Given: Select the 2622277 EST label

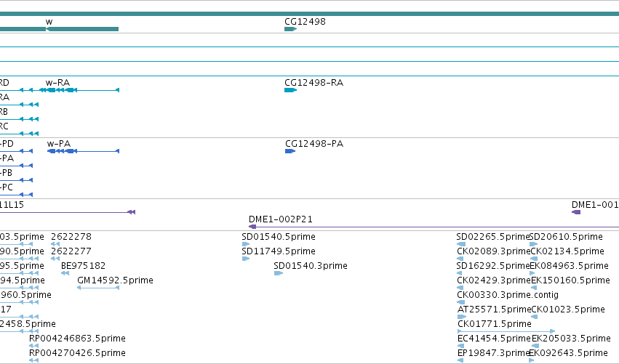Looking at the screenshot, I should [x=71, y=251].
